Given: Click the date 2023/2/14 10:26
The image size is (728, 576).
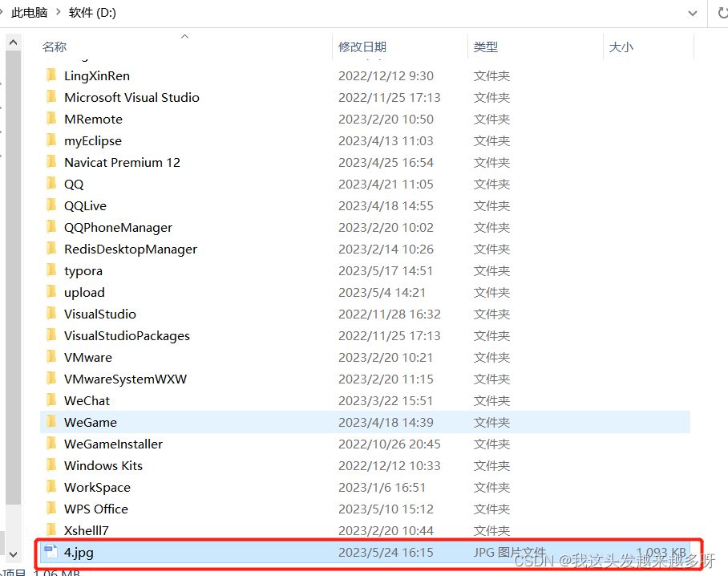Looking at the screenshot, I should click(x=386, y=249).
